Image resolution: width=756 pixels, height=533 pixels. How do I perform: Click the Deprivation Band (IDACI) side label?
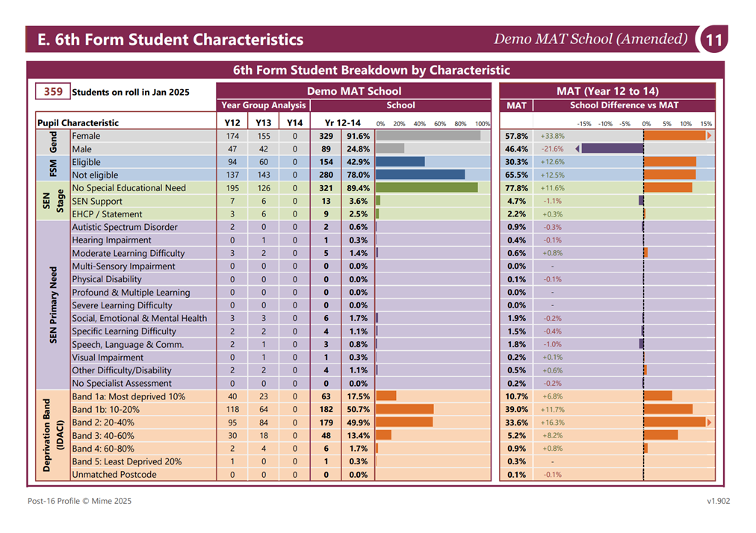pos(52,435)
